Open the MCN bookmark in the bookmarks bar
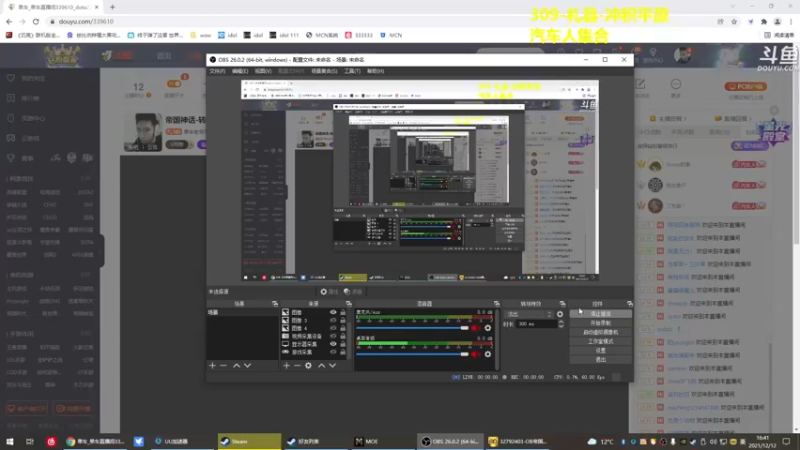Screen dimensions: 800x450 (x=391, y=35)
